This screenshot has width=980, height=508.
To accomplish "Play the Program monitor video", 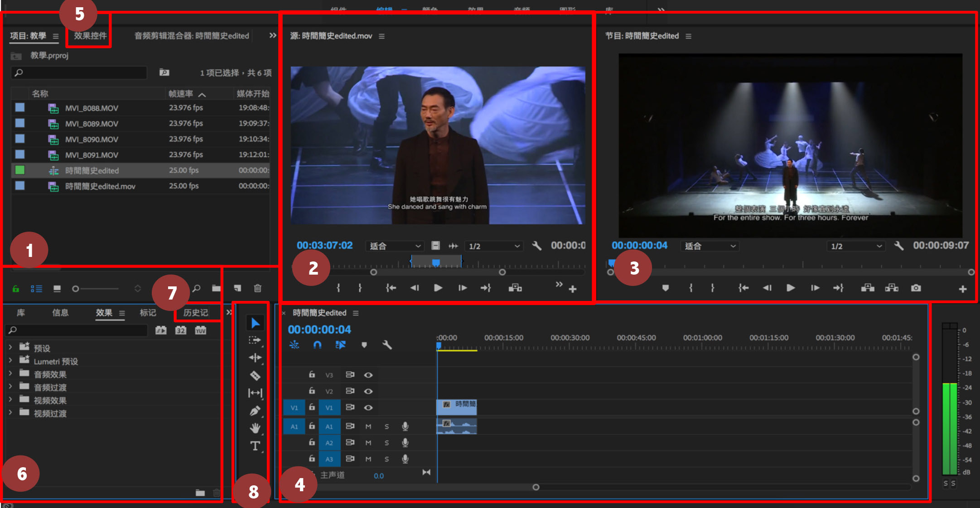I will pos(791,288).
